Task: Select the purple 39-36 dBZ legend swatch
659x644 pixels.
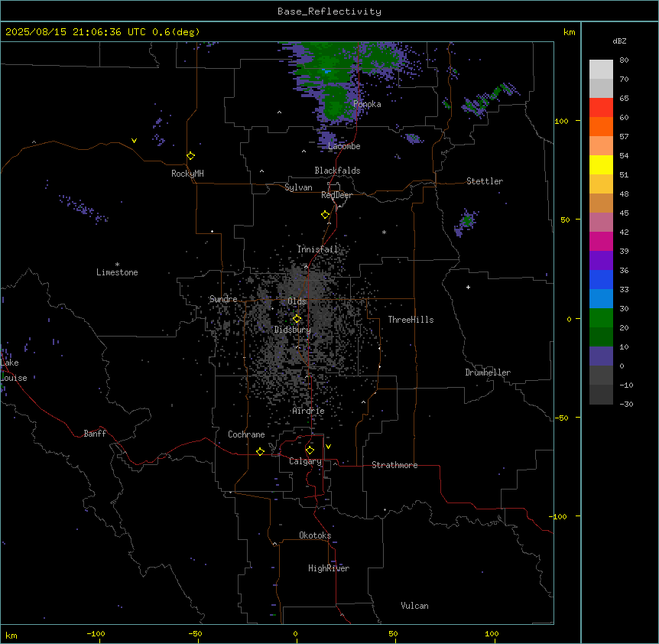Action: [x=601, y=261]
